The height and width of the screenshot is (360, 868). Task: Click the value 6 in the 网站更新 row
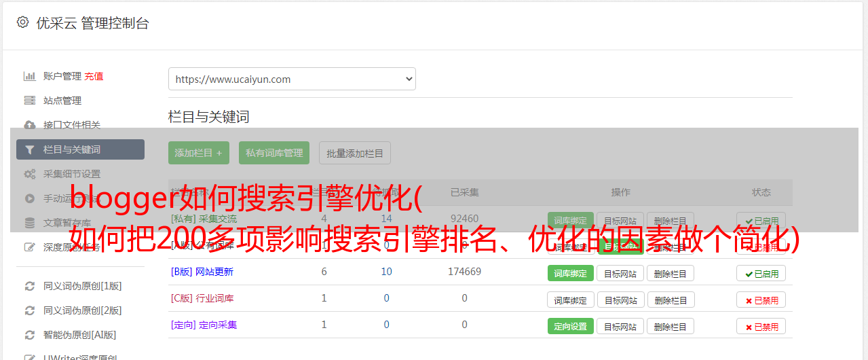click(x=324, y=272)
